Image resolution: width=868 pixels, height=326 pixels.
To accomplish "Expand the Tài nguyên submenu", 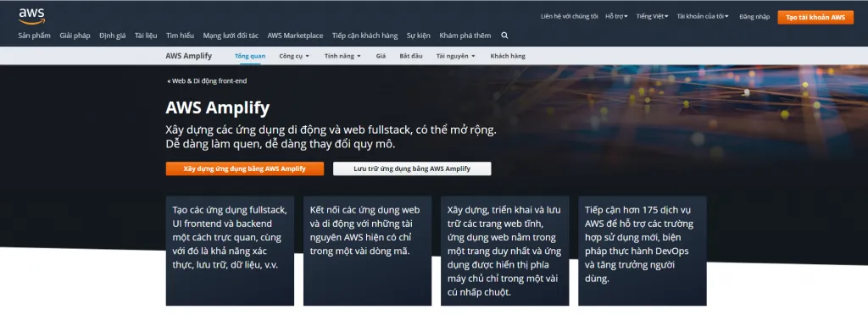I will 455,56.
